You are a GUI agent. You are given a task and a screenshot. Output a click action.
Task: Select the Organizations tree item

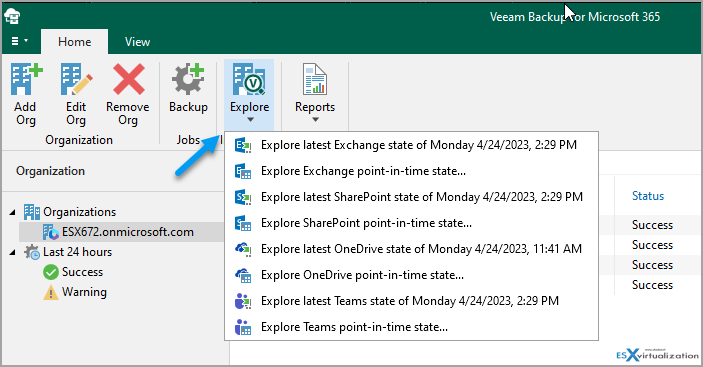(79, 212)
